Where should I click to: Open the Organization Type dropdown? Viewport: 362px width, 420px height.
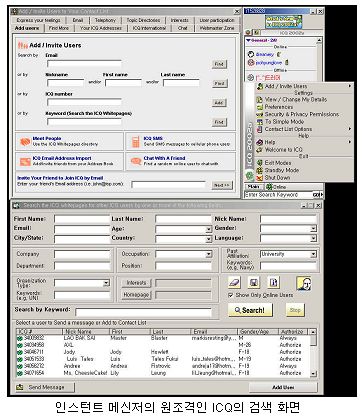pyautogui.click(x=106, y=283)
